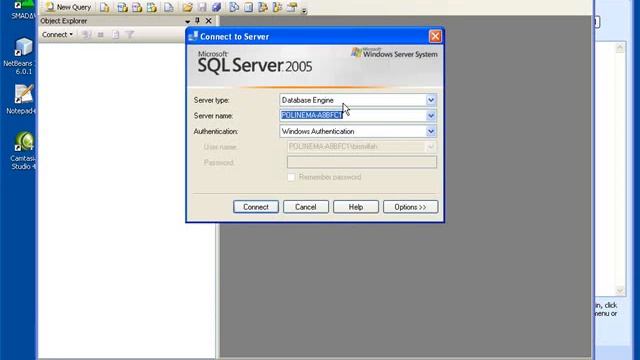Expand the dialog with Options >> button

tap(410, 207)
